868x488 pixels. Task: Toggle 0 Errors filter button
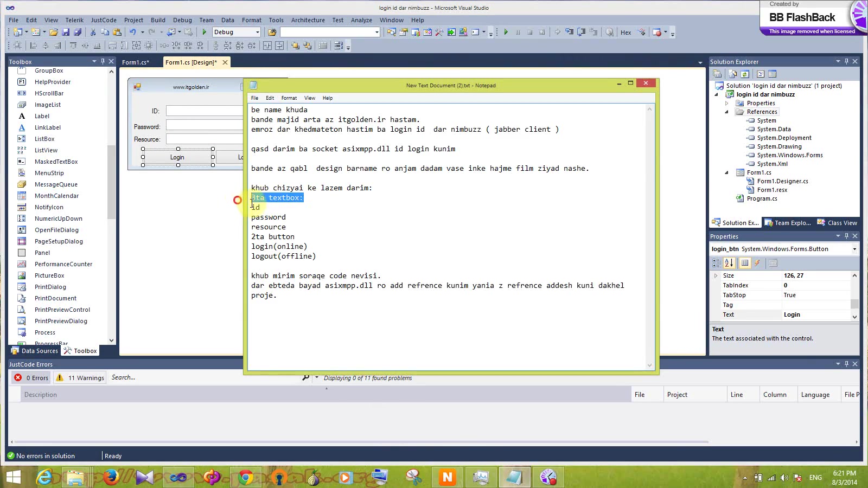(x=31, y=378)
